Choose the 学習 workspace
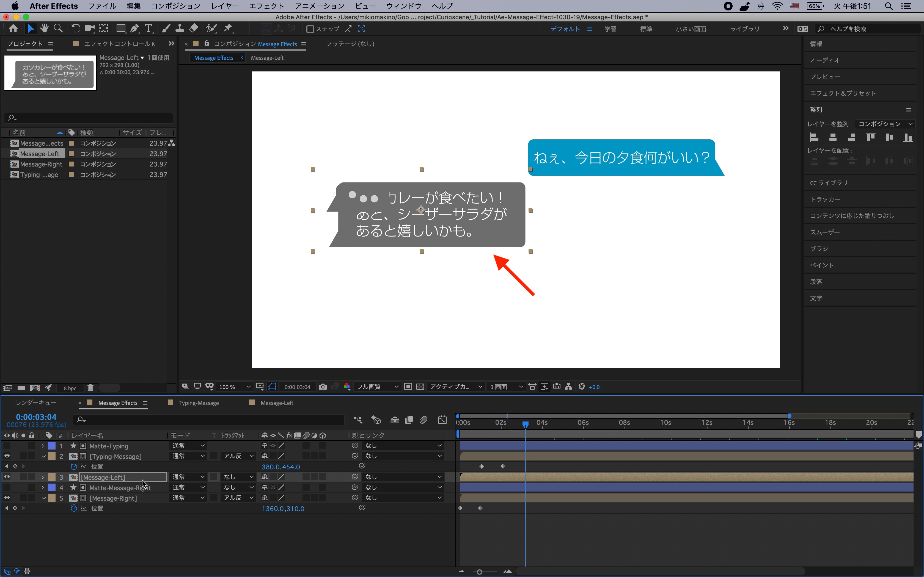Viewport: 924px width, 577px height. pos(610,29)
